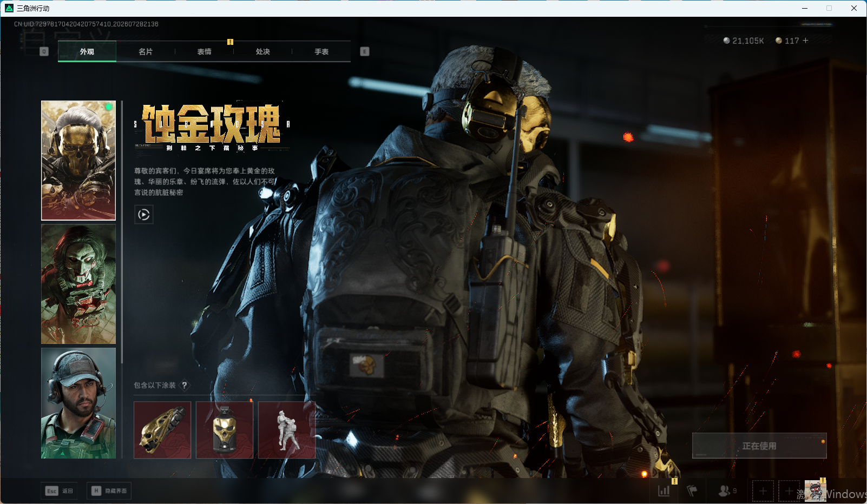Click the 返回 back button

pyautogui.click(x=59, y=490)
